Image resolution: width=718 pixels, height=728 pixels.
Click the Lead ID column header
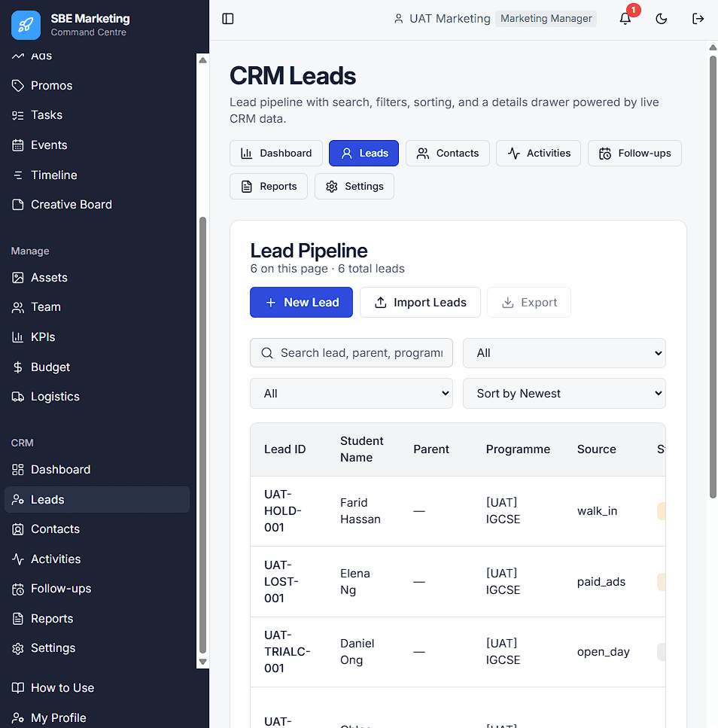click(x=285, y=449)
